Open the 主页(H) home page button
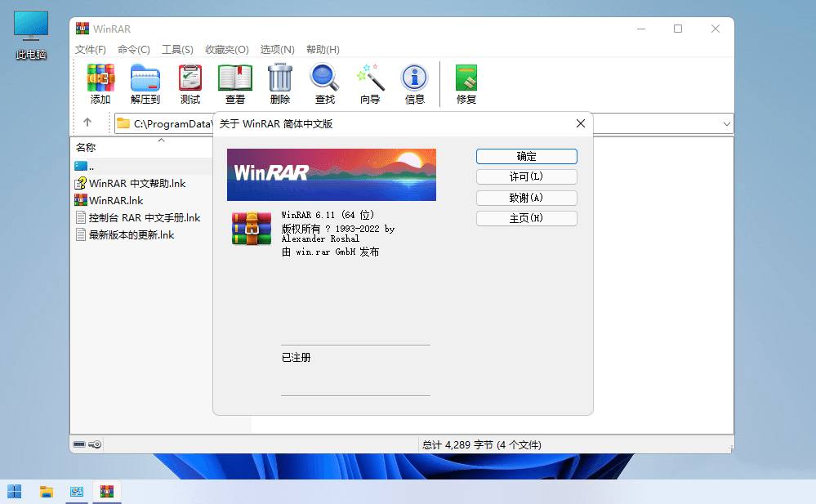Screen dimensions: 816x504 [x=526, y=219]
